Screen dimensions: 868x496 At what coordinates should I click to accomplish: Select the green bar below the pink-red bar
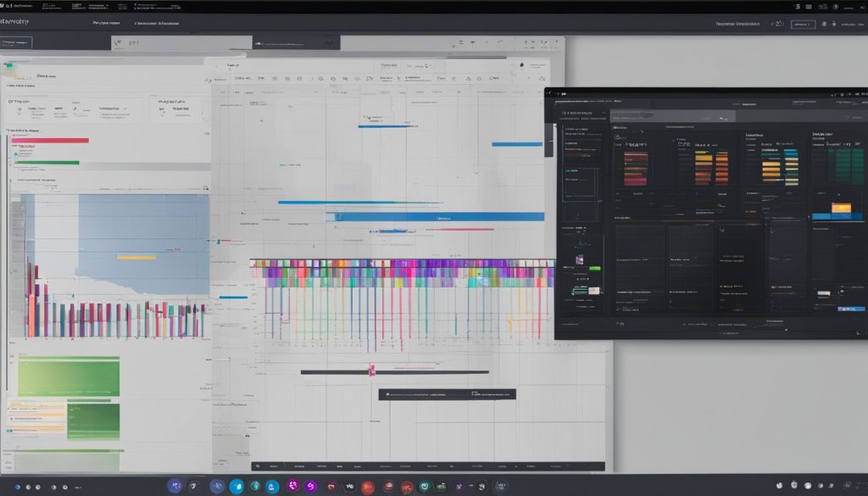tap(47, 163)
